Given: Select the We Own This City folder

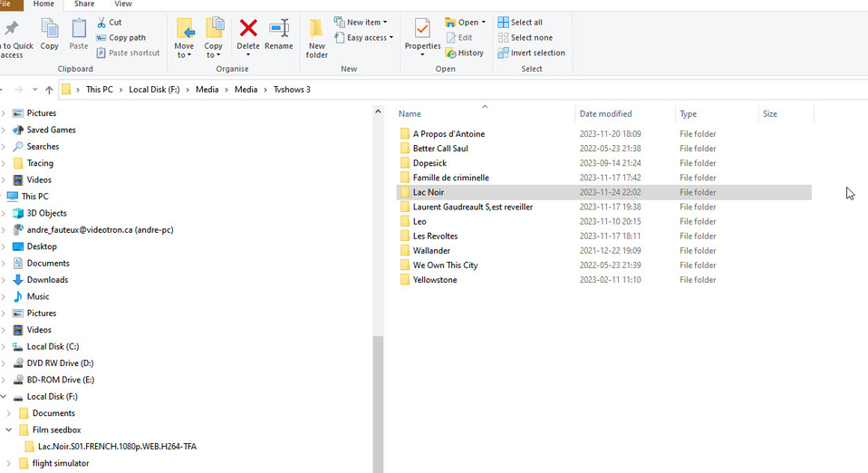Looking at the screenshot, I should click(445, 265).
